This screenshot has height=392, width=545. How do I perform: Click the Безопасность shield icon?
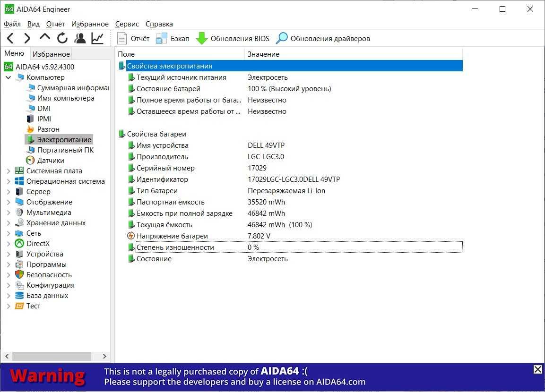click(x=19, y=275)
